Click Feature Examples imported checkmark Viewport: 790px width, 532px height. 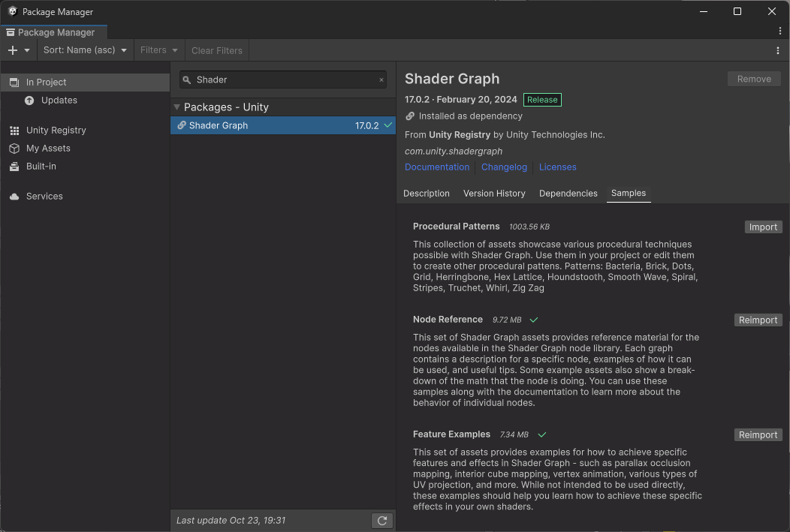542,434
